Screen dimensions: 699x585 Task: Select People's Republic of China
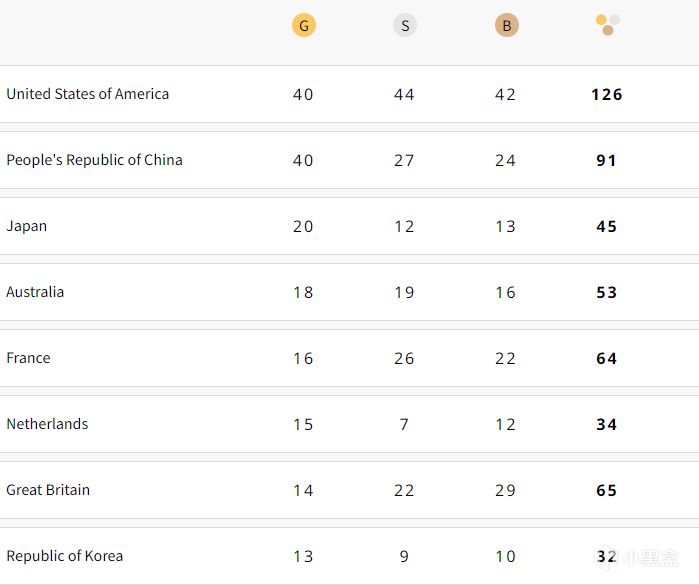coord(94,160)
